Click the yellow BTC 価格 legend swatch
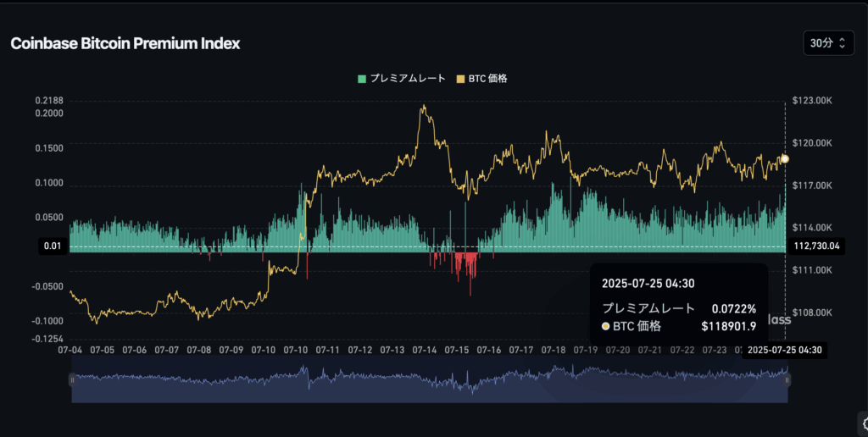Viewport: 868px width, 437px height. click(460, 79)
